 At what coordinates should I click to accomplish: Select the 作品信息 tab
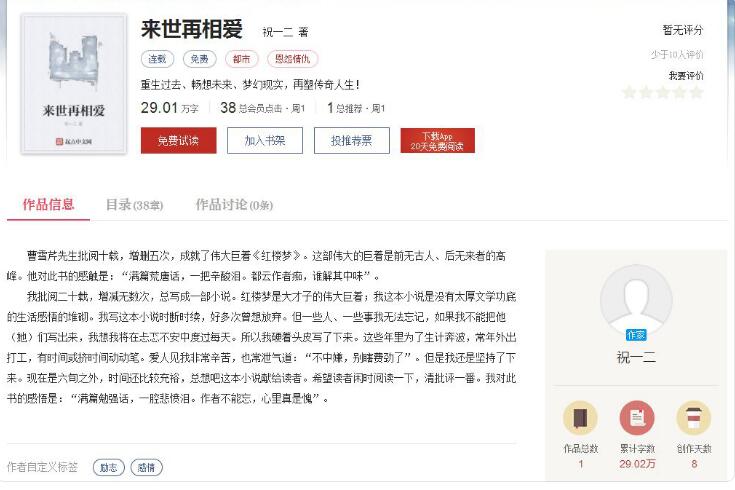pyautogui.click(x=48, y=204)
